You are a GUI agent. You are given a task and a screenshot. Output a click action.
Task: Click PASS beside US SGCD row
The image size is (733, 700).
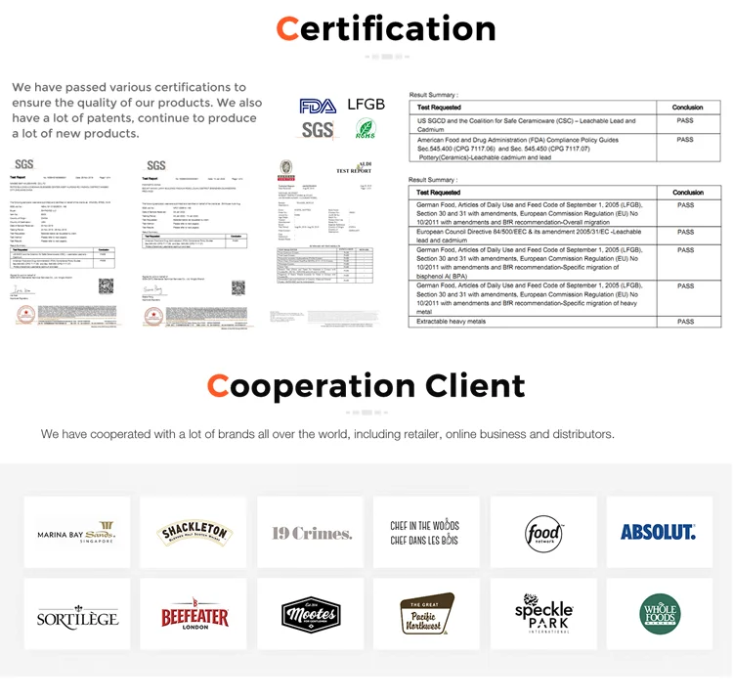coord(685,120)
